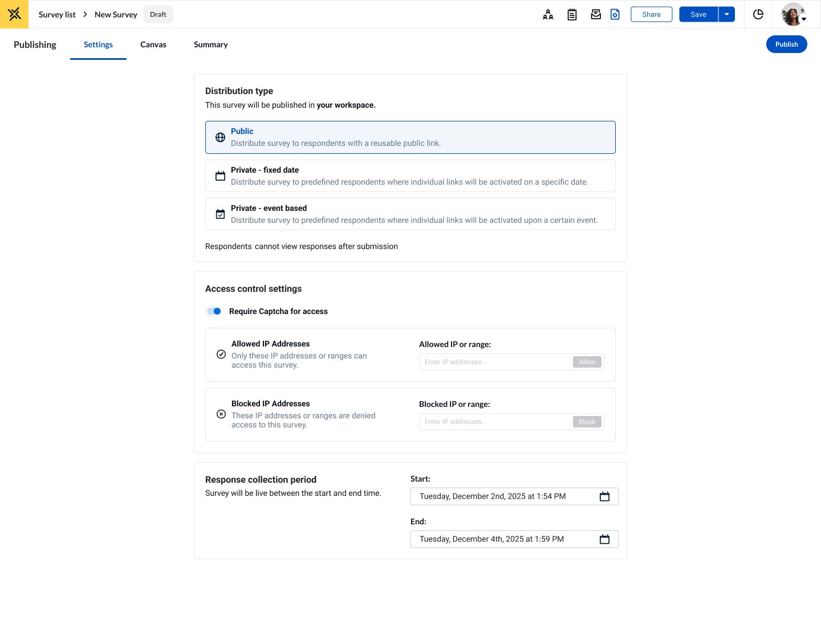
Task: Toggle Require Captcha for access switch
Action: click(x=214, y=311)
